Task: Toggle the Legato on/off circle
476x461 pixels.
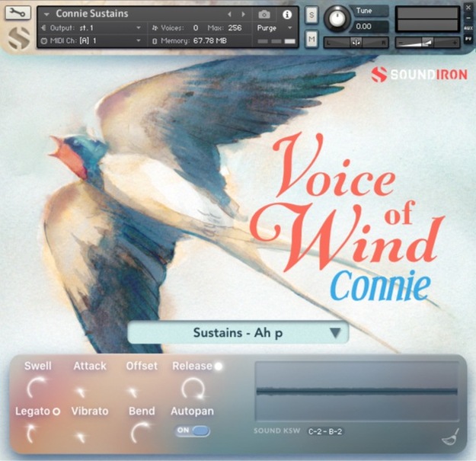Action: (56, 411)
